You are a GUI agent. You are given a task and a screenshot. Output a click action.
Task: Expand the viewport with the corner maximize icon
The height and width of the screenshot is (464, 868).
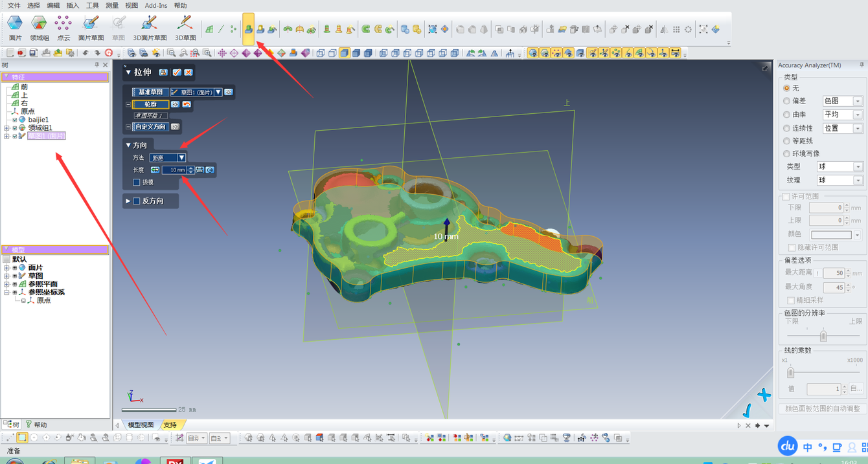click(766, 67)
